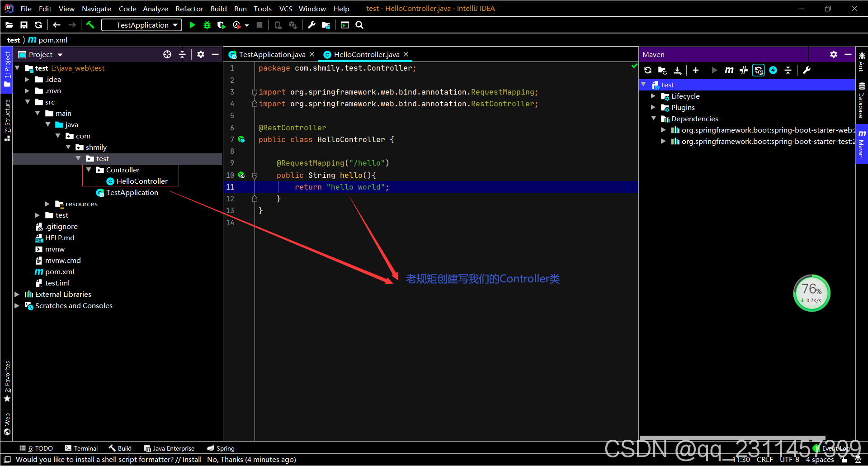The width and height of the screenshot is (868, 466).
Task: Run TestApplication with green play button
Action: click(x=192, y=25)
